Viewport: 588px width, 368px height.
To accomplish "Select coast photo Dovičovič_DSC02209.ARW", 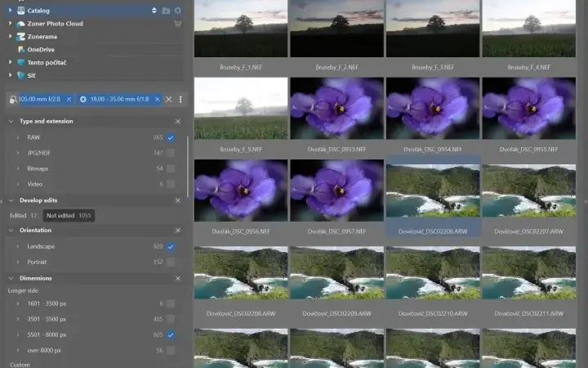I will [336, 272].
